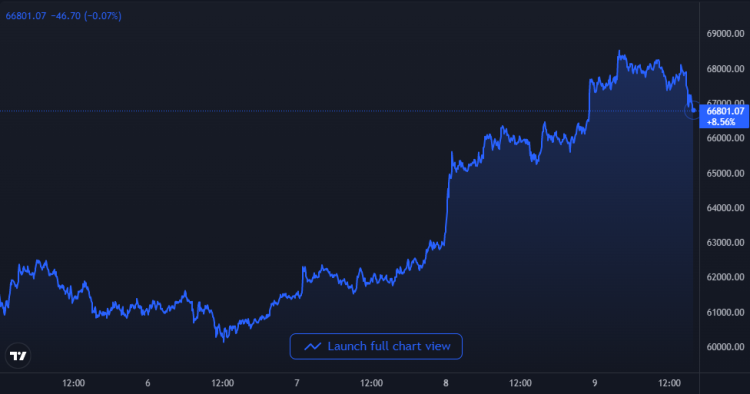Click date label 7 on time axis
The width and height of the screenshot is (750, 394).
297,383
